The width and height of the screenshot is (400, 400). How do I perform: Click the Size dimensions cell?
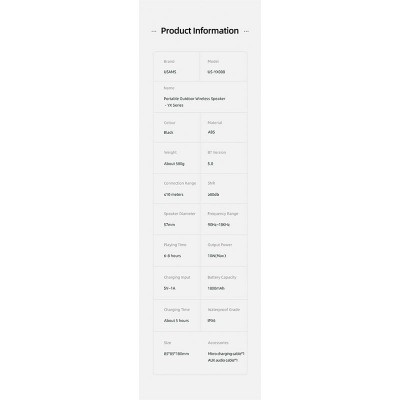point(177,353)
